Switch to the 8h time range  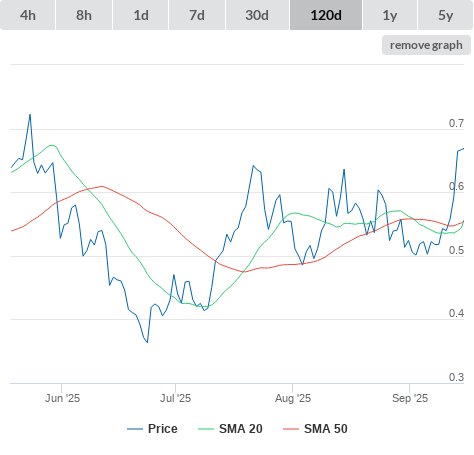coord(84,15)
